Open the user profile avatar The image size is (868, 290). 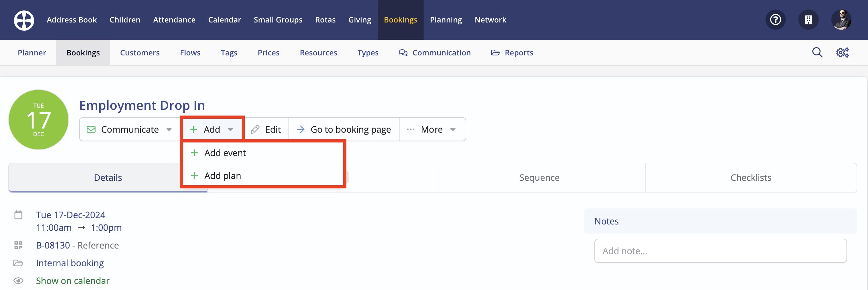pyautogui.click(x=841, y=20)
